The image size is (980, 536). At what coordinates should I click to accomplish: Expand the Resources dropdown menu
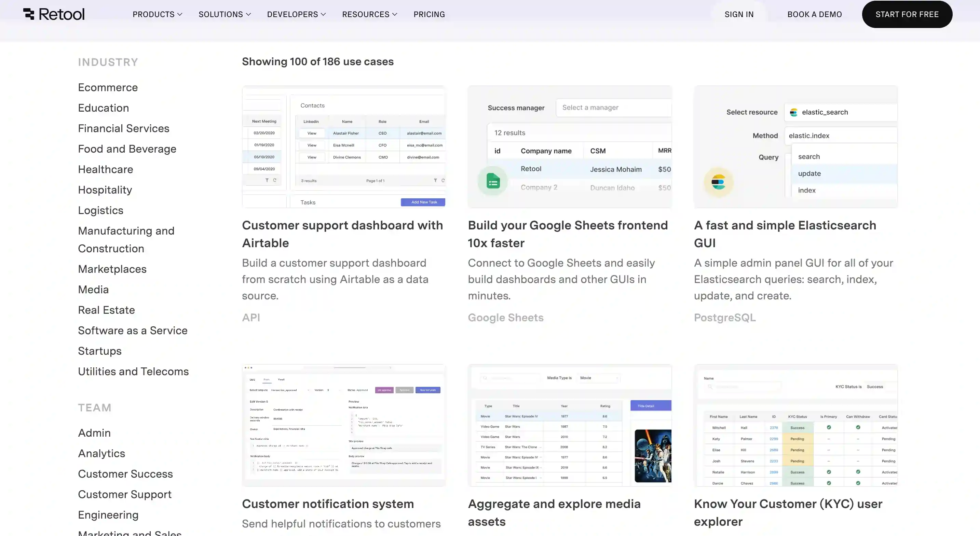369,14
